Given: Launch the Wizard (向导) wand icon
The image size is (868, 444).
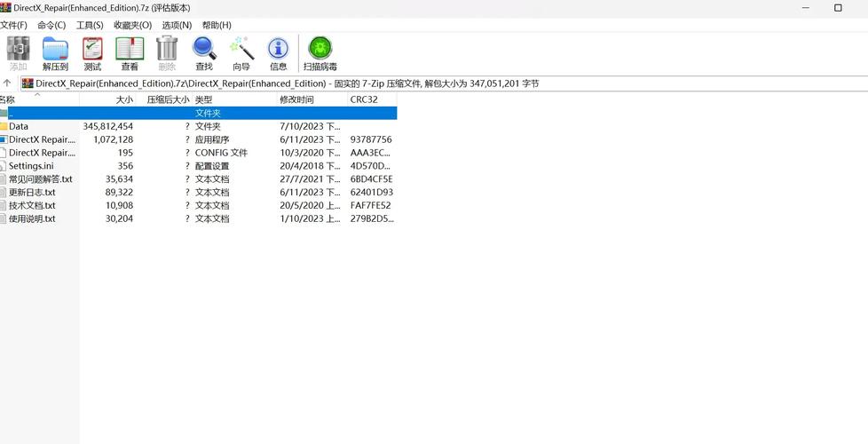Looking at the screenshot, I should 241,48.
